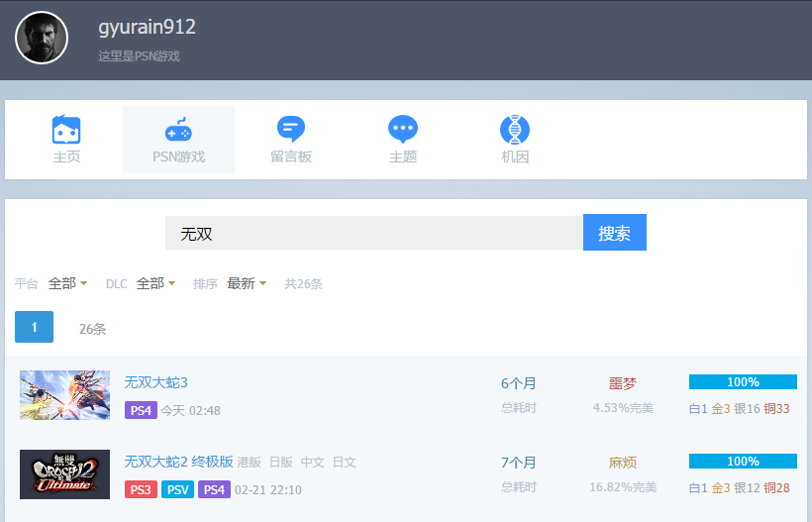Click the PS4 tag on 无双大蛇2 终极版
812x522 pixels.
click(x=214, y=489)
